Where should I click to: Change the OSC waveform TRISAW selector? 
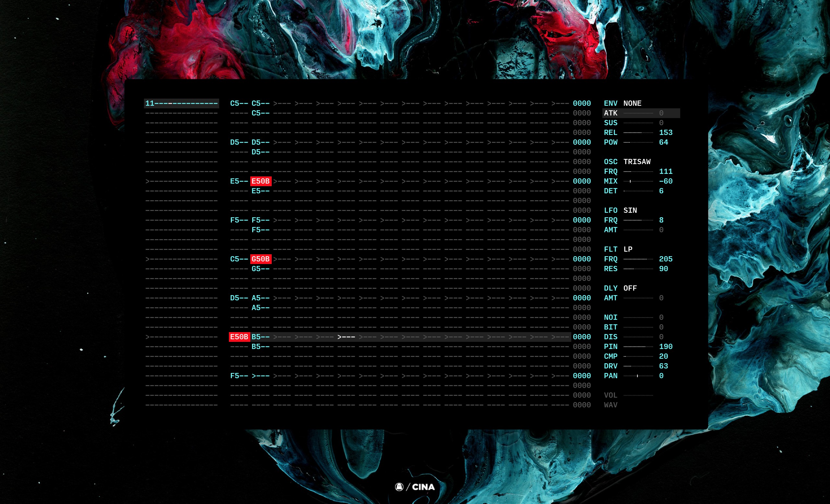[637, 162]
